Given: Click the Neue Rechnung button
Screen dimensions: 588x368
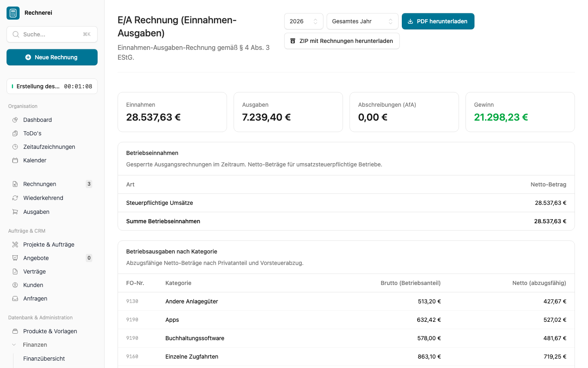Looking at the screenshot, I should 52,57.
